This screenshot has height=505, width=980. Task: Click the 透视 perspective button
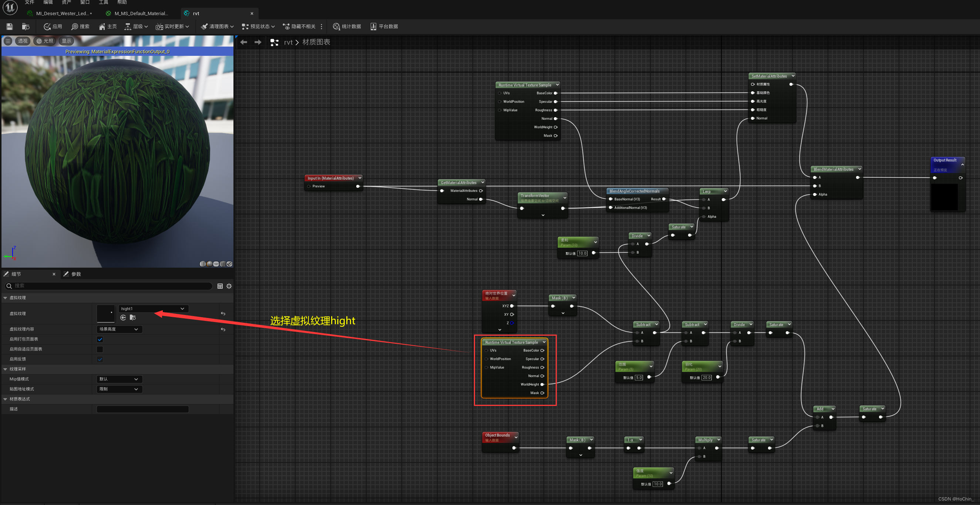tap(23, 41)
